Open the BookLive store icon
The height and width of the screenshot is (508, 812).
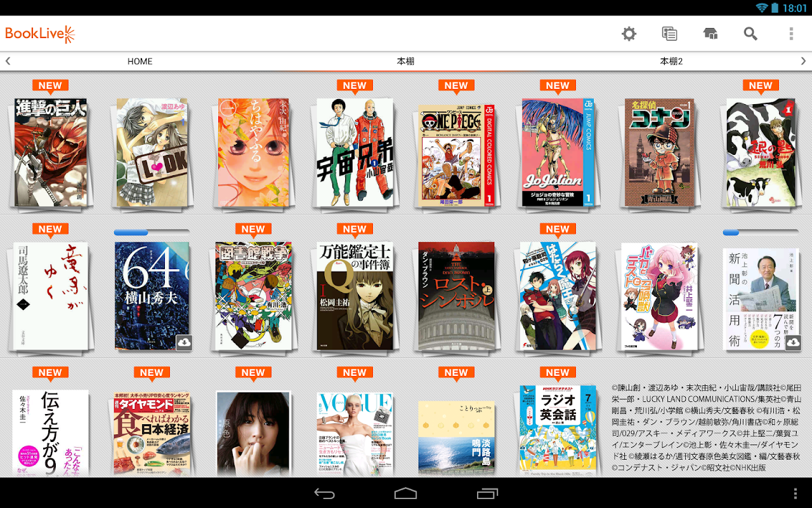click(710, 34)
